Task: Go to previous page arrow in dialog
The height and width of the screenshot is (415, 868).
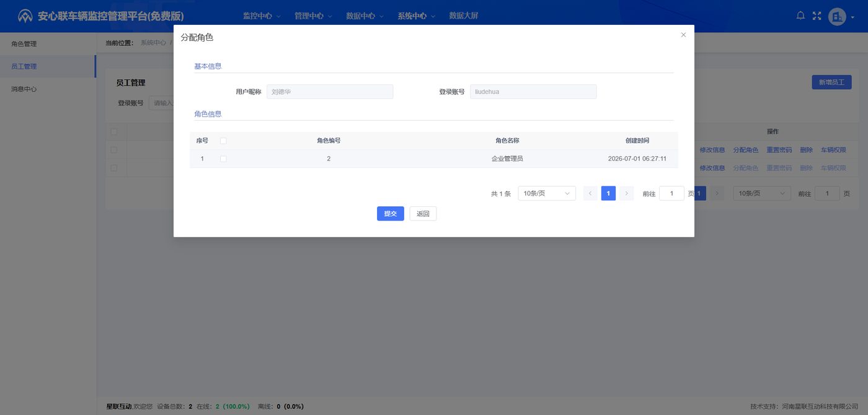Action: point(590,194)
